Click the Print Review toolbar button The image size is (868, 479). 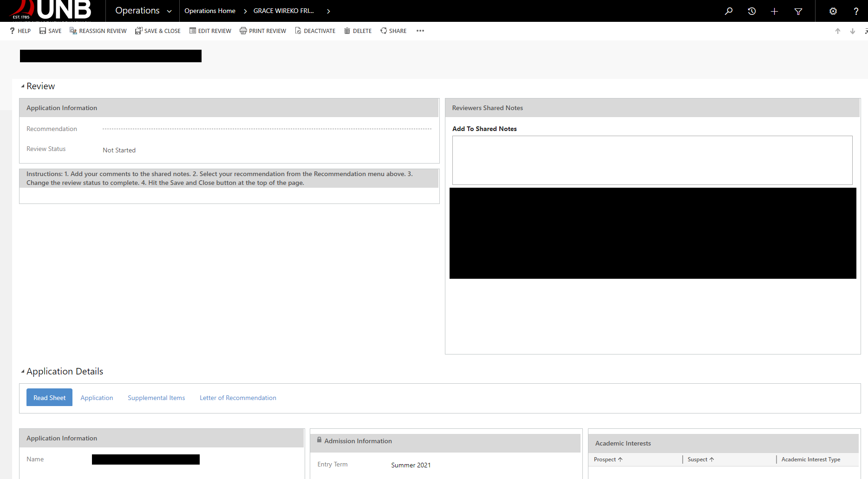coord(263,31)
